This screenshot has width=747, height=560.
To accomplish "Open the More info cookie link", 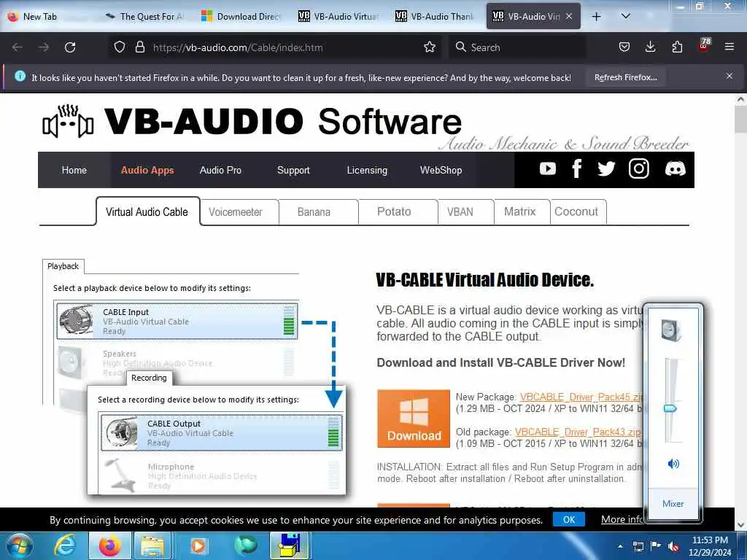I will click(x=622, y=519).
